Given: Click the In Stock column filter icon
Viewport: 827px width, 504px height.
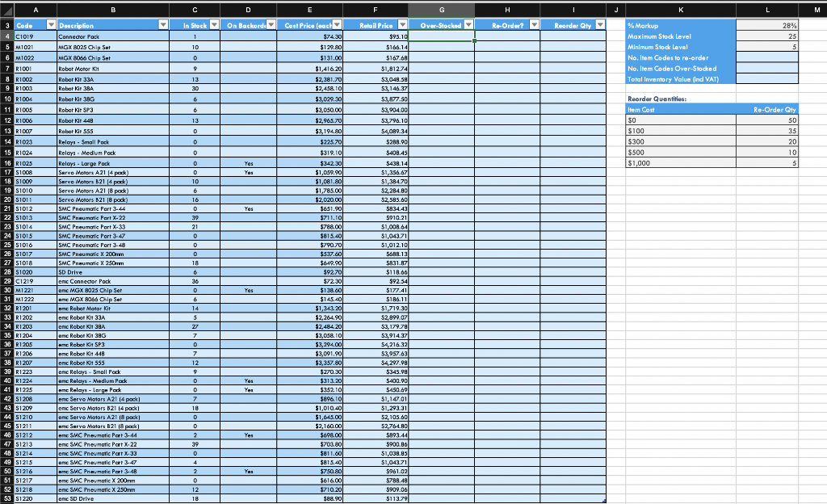Looking at the screenshot, I should point(215,23).
